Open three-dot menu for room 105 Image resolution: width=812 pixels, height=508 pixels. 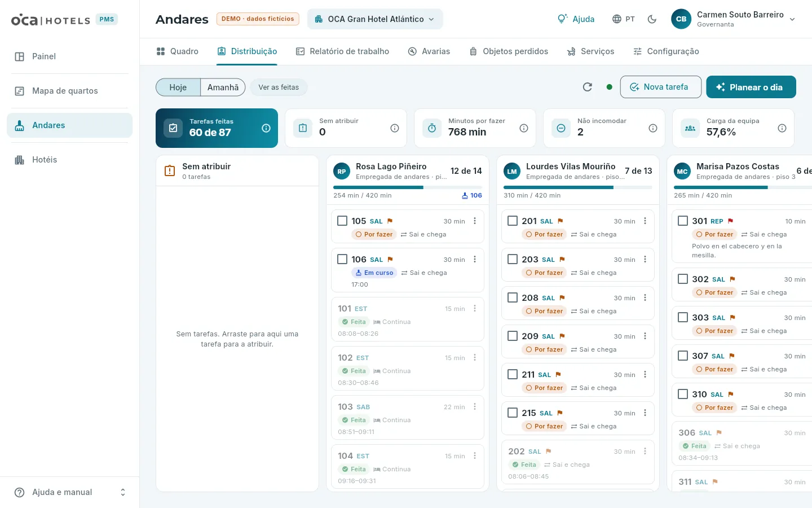click(x=475, y=221)
